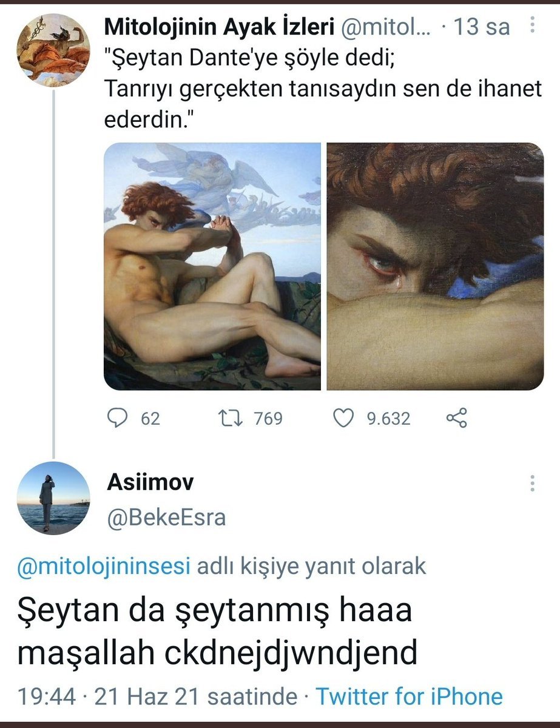
Task: Tap the 13 sa time label
Action: (x=483, y=27)
